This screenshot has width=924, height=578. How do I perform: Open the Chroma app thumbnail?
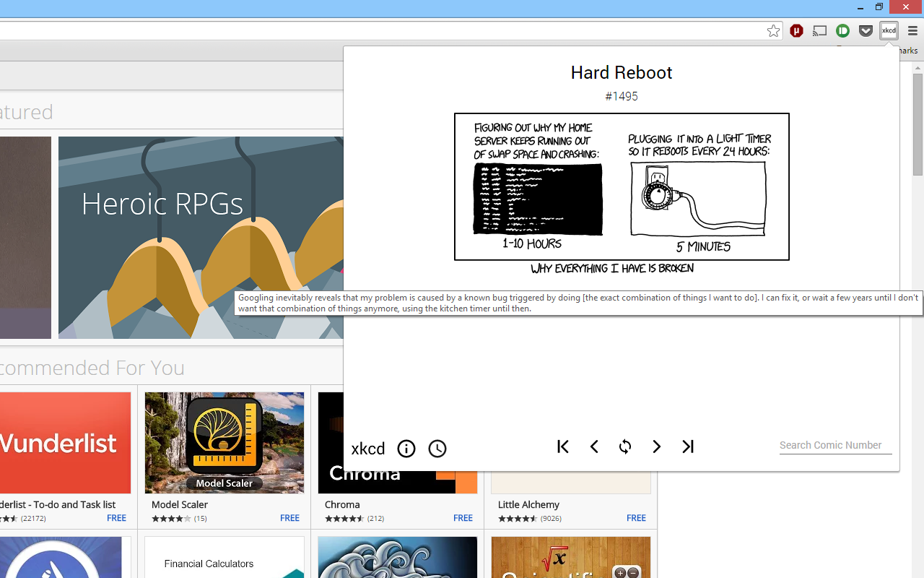pyautogui.click(x=398, y=482)
